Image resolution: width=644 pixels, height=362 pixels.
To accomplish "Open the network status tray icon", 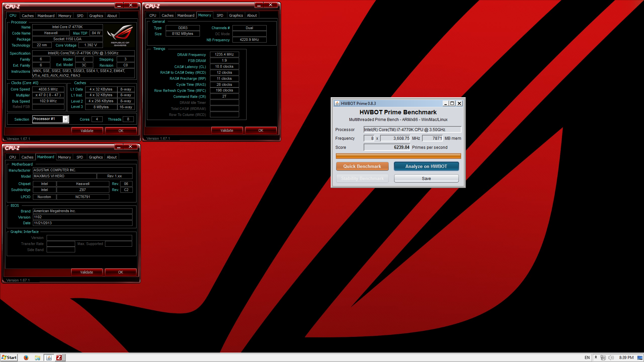I will (x=603, y=358).
